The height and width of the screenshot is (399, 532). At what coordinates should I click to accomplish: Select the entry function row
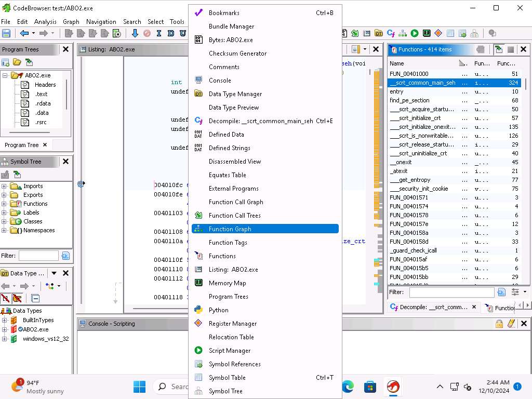pos(396,92)
